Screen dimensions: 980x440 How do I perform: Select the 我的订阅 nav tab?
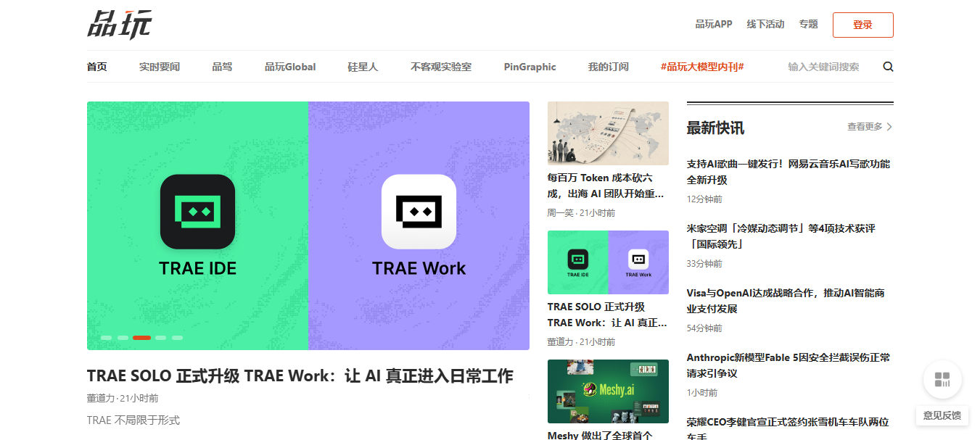[608, 67]
